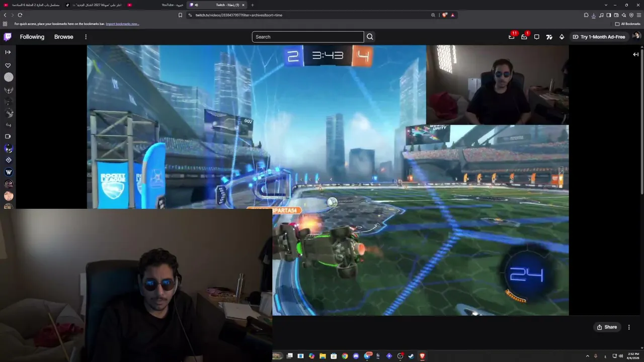The image size is (644, 362).
Task: Open the gray-avatar channel in the sidebar
Action: point(9,77)
